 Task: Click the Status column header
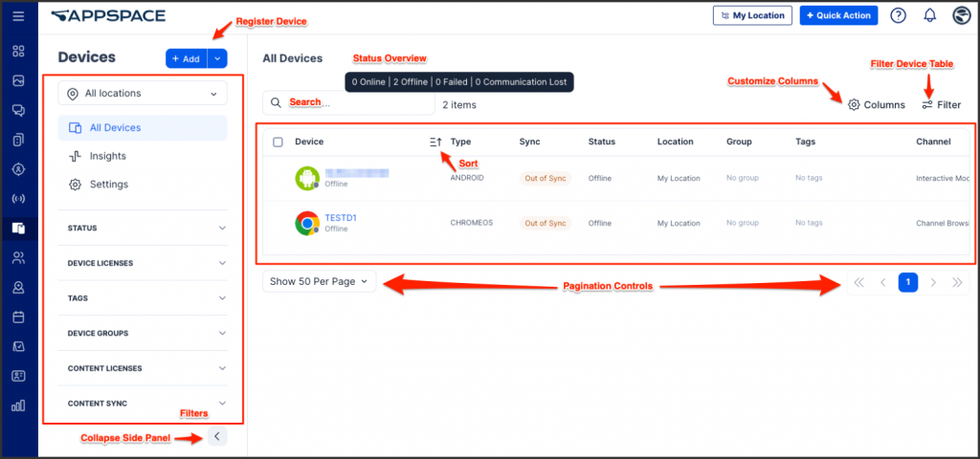(601, 142)
